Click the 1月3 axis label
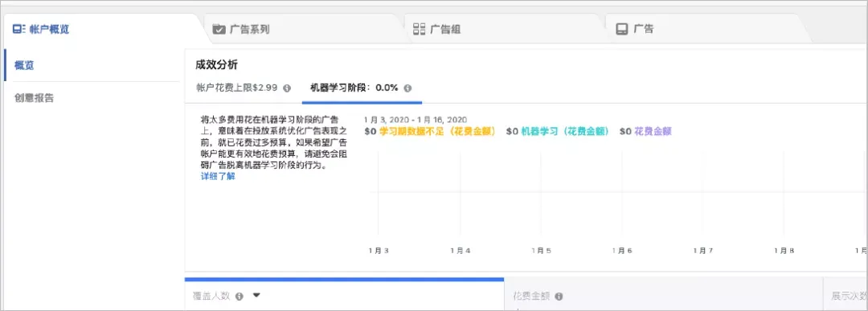The width and height of the screenshot is (868, 311). [379, 251]
